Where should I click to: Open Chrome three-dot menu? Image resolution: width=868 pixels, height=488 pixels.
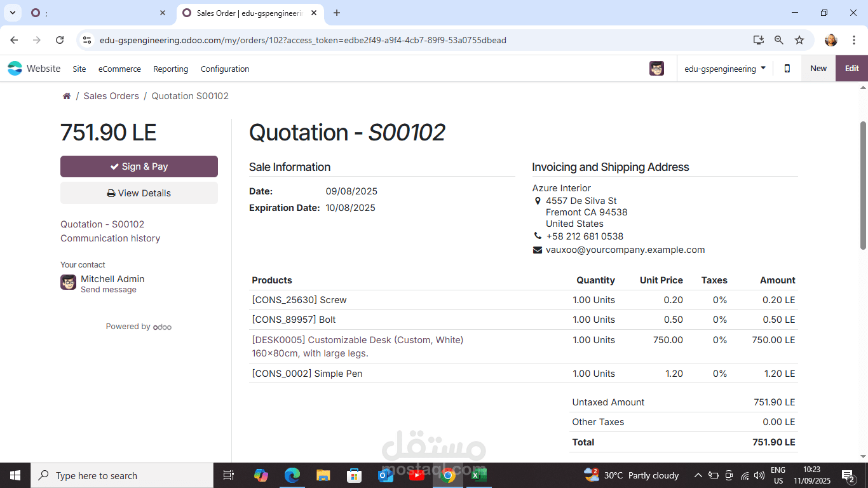point(853,40)
